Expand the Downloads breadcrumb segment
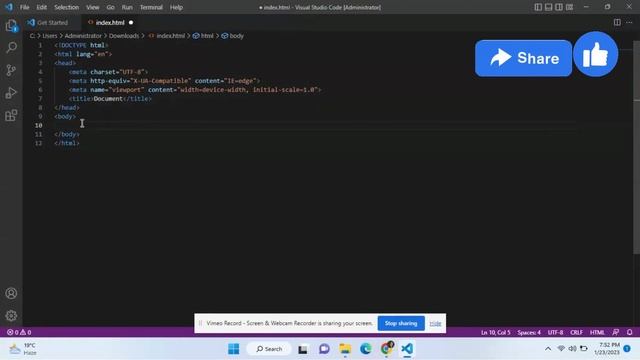 [x=124, y=36]
